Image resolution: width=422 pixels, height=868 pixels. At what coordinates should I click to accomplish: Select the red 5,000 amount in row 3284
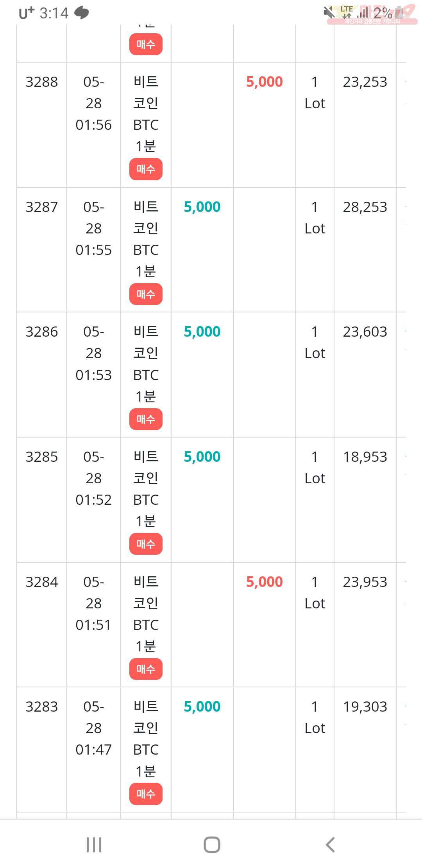point(265,582)
